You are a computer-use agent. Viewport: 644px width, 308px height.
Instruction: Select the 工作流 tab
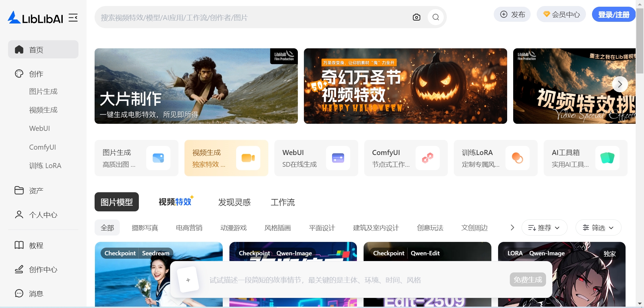click(x=282, y=202)
